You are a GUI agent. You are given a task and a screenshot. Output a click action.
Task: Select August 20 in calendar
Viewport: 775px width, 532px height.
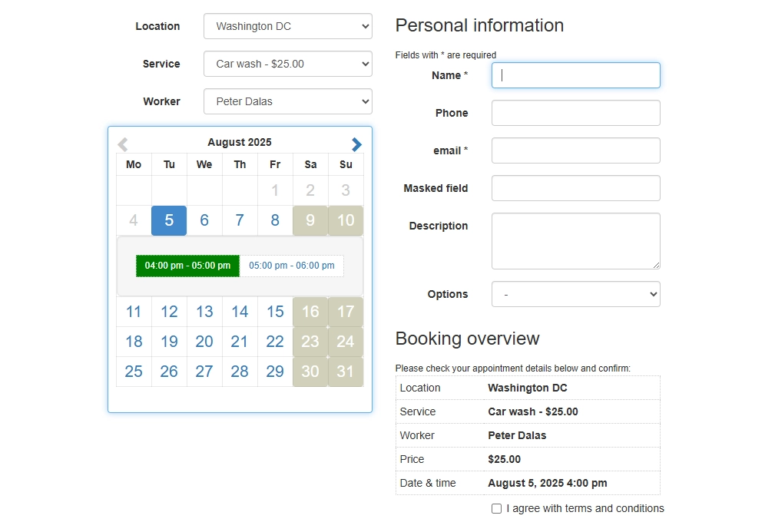pos(204,342)
